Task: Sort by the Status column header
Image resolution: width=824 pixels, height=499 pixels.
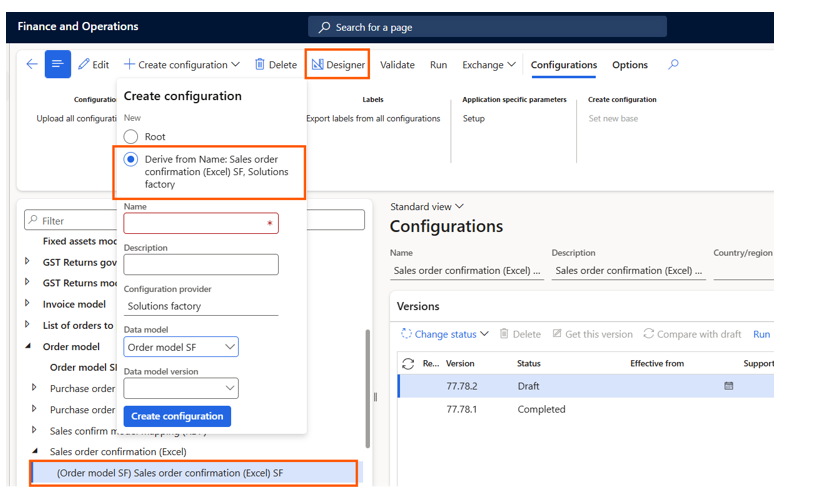Action: (529, 363)
